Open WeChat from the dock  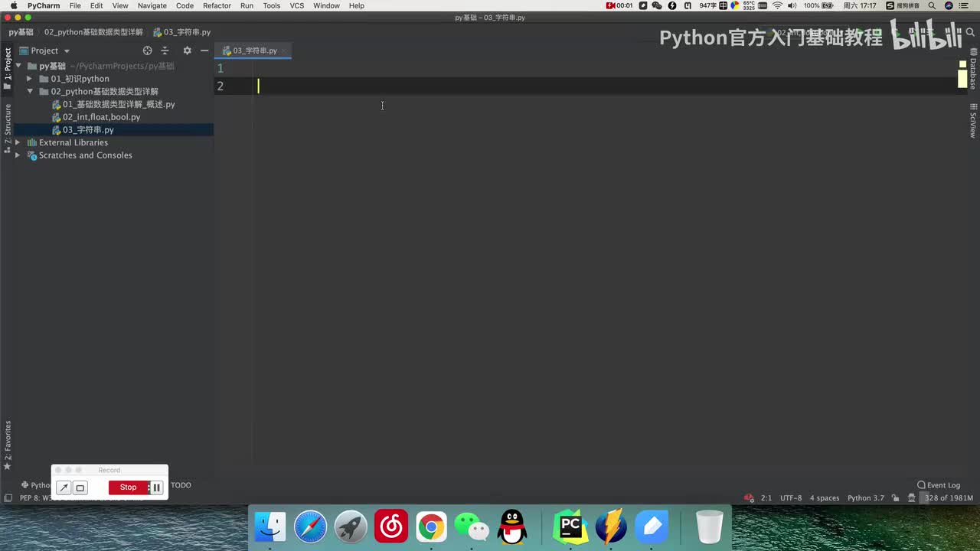coord(472,527)
